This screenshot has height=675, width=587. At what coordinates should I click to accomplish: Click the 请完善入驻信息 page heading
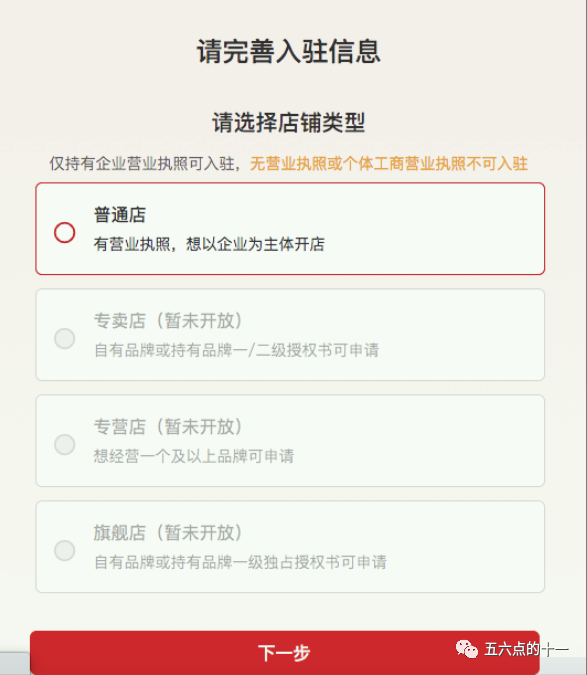(289, 51)
